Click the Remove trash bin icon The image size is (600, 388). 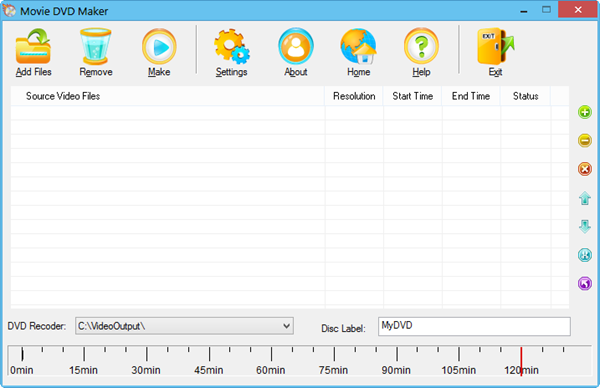pos(96,46)
